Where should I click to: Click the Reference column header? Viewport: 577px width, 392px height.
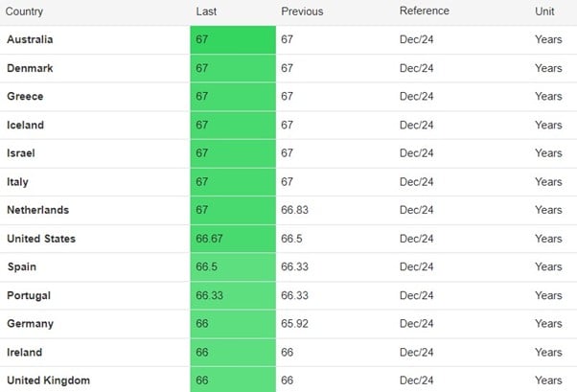point(425,12)
